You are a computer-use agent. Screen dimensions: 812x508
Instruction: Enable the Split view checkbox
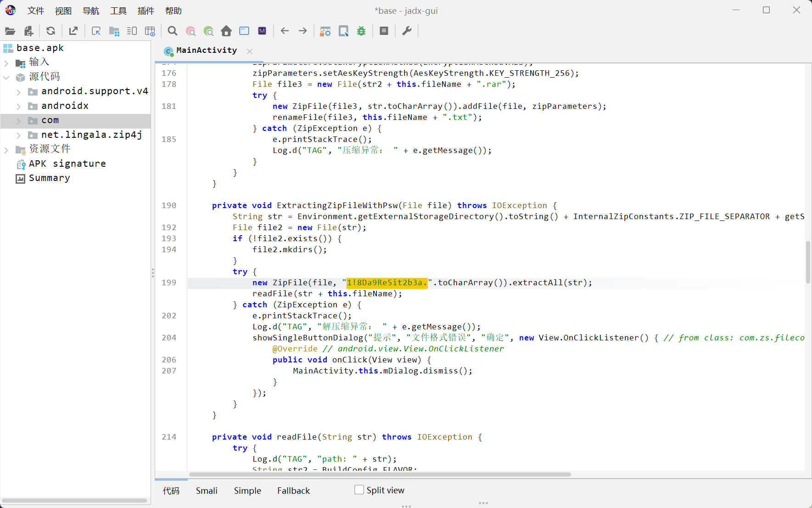tap(359, 490)
